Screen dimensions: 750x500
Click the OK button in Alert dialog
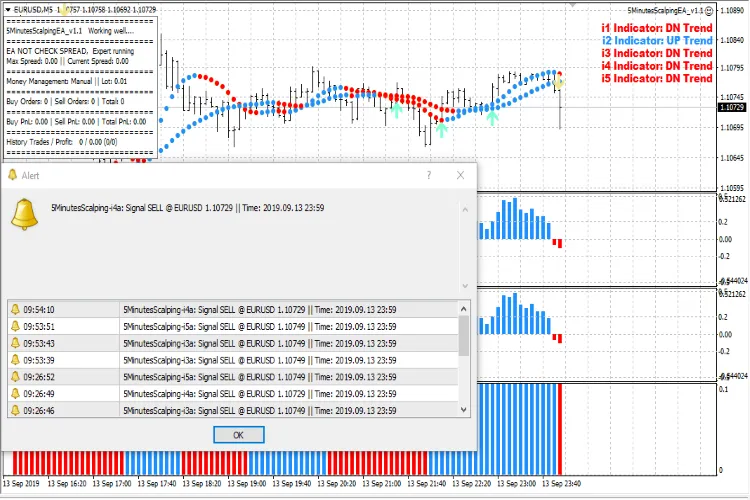click(x=238, y=435)
